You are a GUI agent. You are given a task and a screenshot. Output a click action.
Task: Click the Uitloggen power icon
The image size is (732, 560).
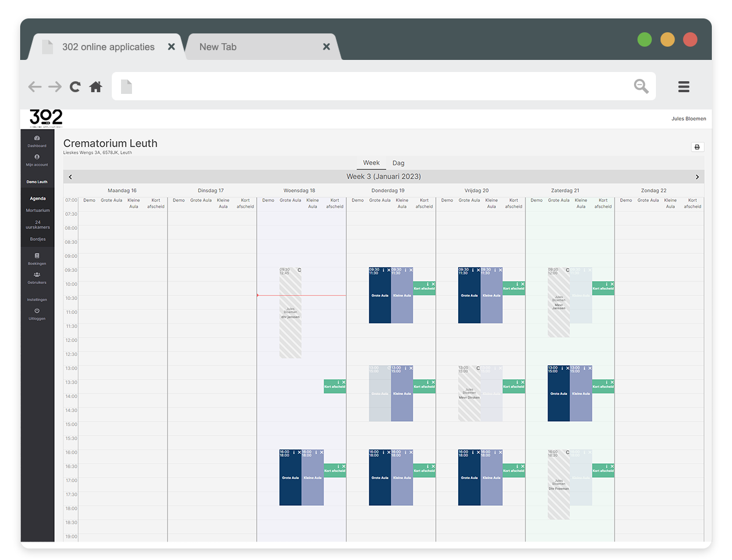point(37,311)
